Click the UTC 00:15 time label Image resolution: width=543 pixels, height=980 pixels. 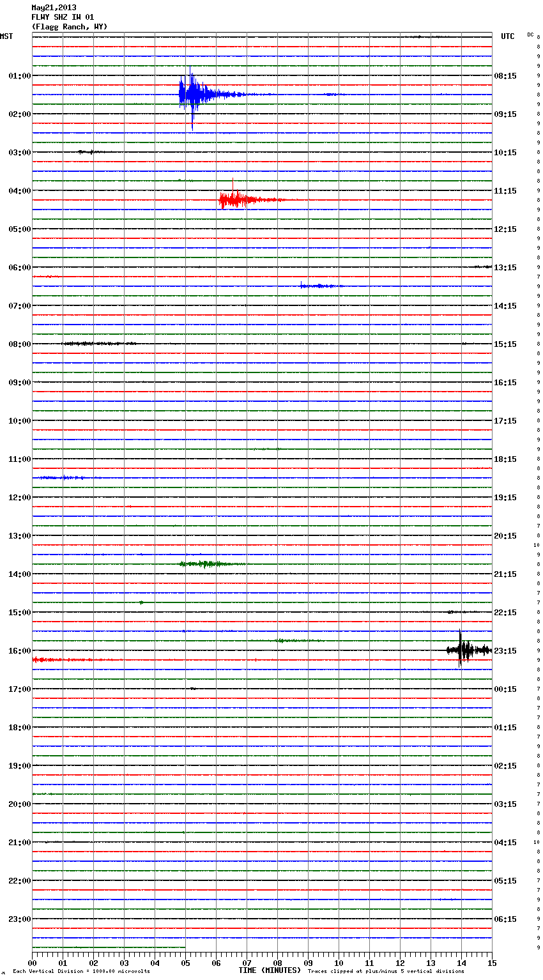(505, 689)
